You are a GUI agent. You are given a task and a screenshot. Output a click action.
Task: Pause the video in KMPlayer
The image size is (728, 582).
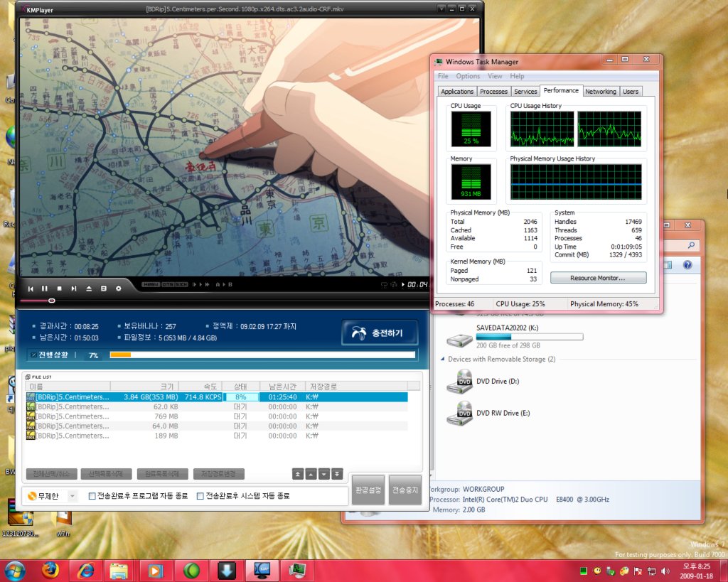pos(45,289)
